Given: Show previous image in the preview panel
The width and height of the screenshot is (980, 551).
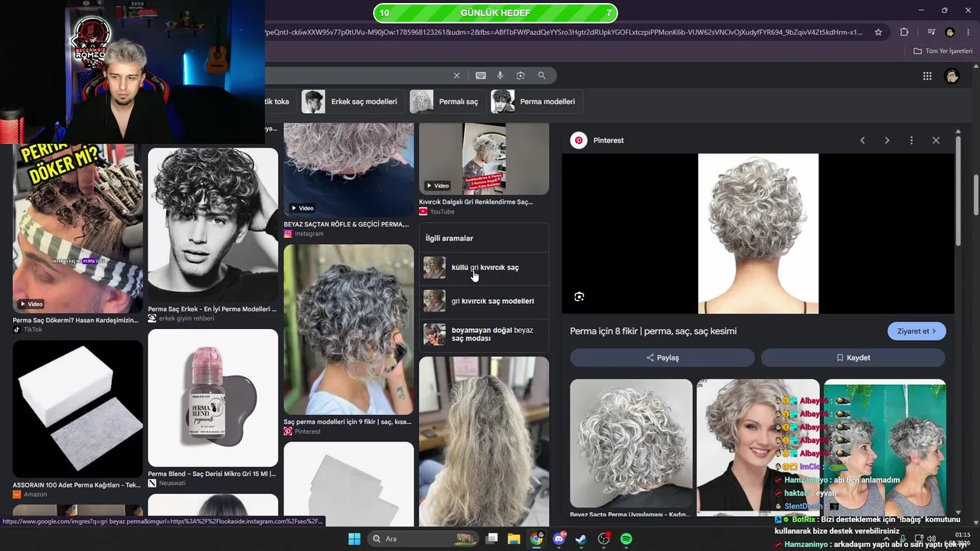Looking at the screenshot, I should tap(862, 141).
